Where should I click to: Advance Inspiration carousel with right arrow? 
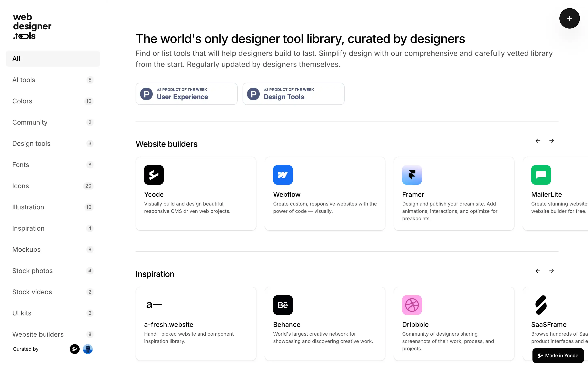coord(551,271)
